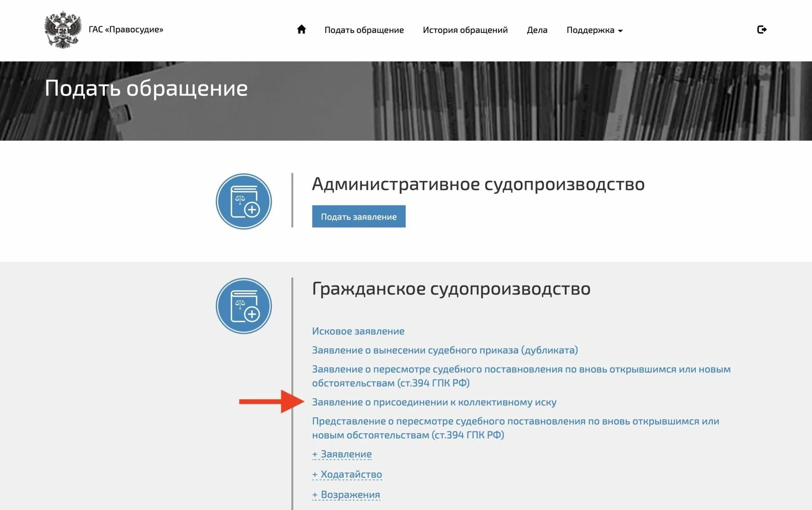Expand the + Ходатайство section

[347, 474]
